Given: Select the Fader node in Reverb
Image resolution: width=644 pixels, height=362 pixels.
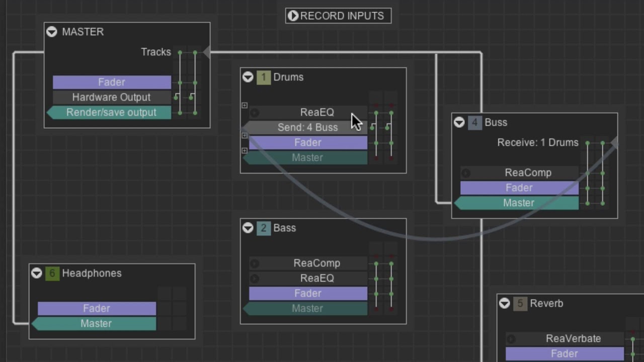Looking at the screenshot, I should 565,354.
